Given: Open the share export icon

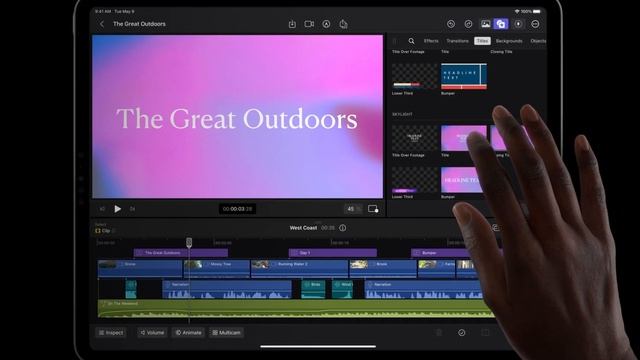Looking at the screenshot, I should pyautogui.click(x=344, y=24).
